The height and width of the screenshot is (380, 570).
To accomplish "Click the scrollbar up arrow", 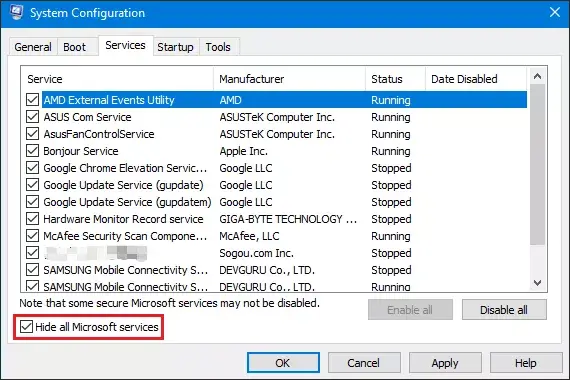I will [x=537, y=76].
